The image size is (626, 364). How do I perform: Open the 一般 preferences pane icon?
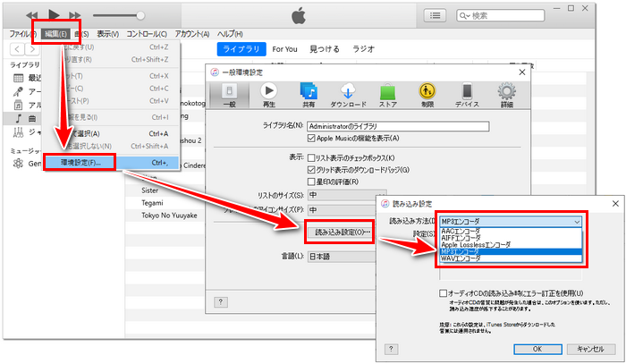click(x=229, y=95)
